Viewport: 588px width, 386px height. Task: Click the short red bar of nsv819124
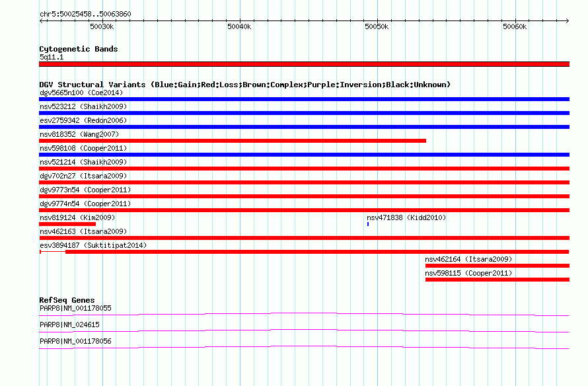67,224
